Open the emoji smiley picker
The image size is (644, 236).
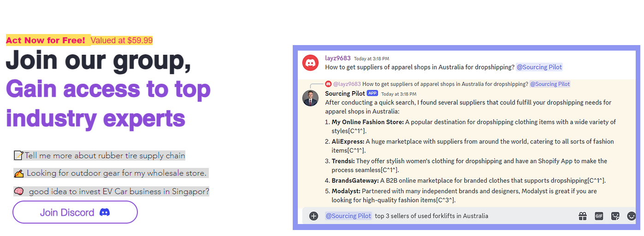pyautogui.click(x=632, y=216)
